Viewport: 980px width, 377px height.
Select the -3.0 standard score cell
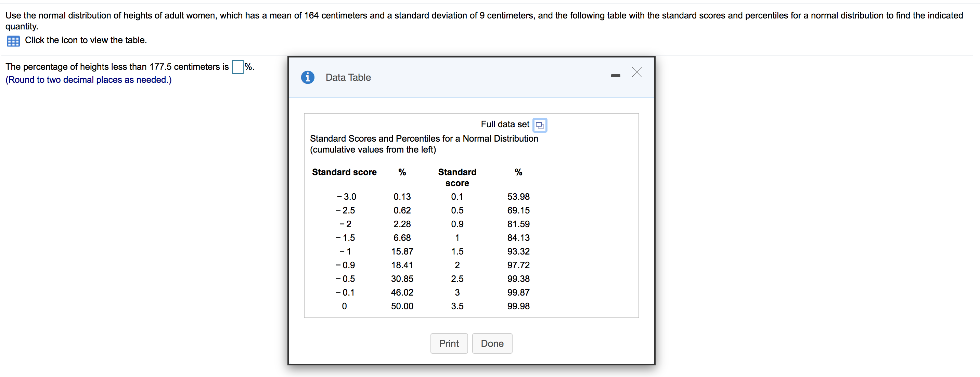(x=346, y=197)
